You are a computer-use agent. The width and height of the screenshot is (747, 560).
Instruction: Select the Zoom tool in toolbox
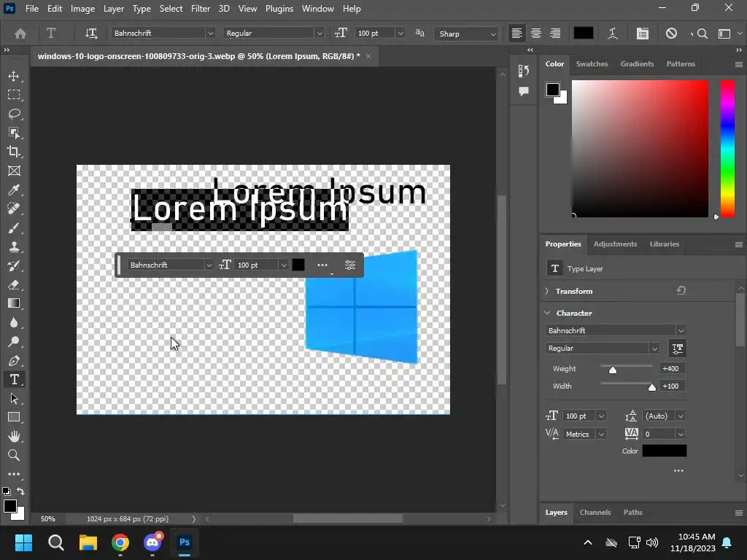[14, 455]
